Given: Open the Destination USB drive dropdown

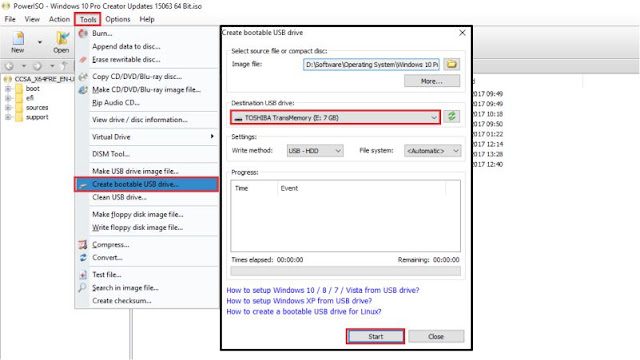Looking at the screenshot, I should tap(335, 118).
